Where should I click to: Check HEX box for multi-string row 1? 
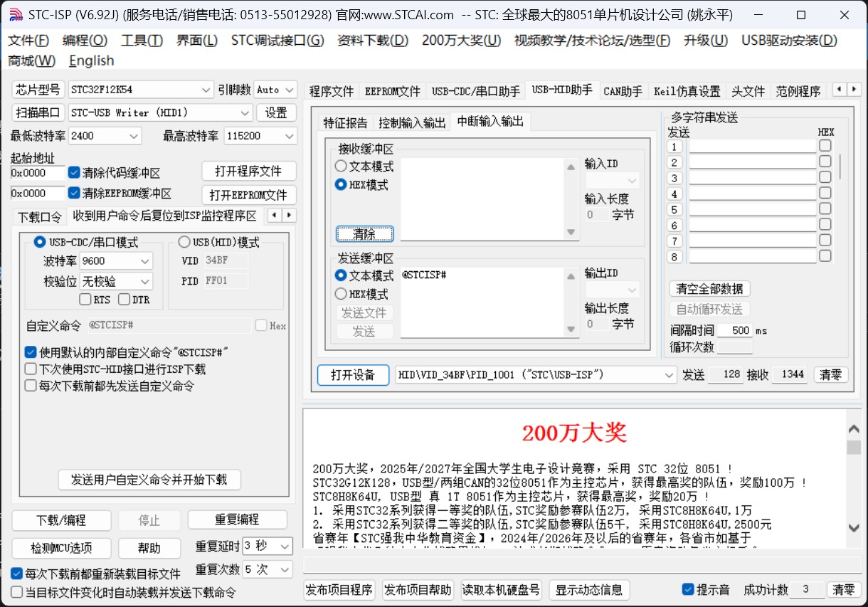coord(825,146)
